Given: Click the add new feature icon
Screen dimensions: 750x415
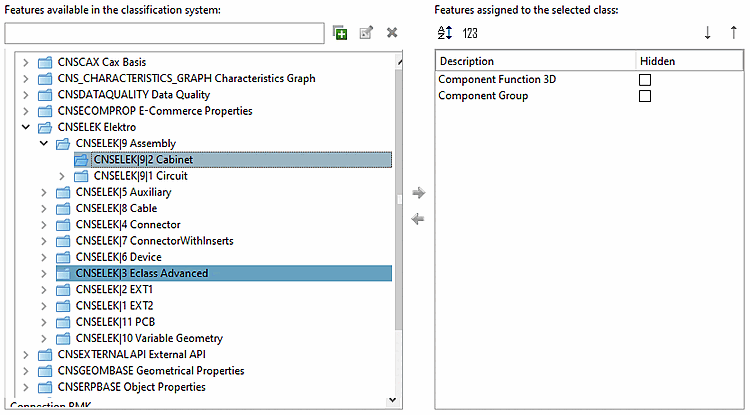Looking at the screenshot, I should [341, 33].
